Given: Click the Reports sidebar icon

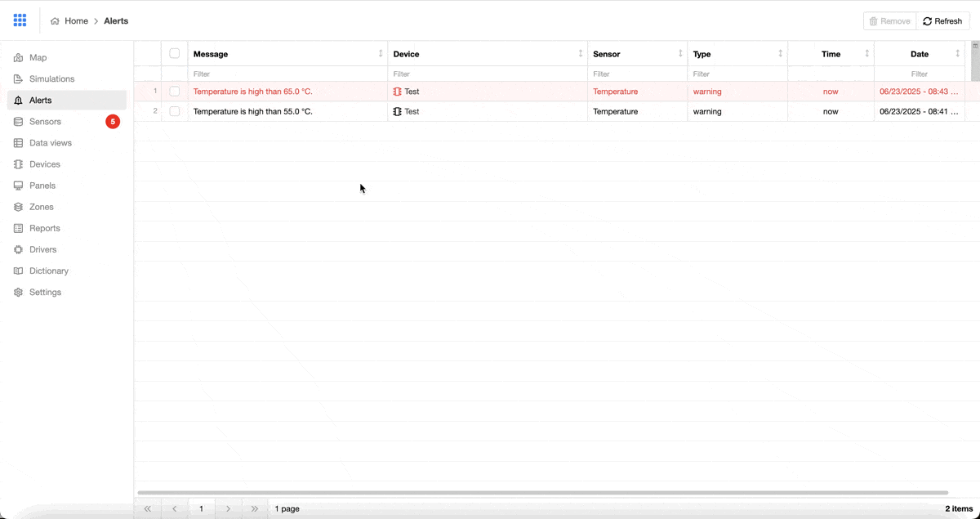Looking at the screenshot, I should 19,228.
